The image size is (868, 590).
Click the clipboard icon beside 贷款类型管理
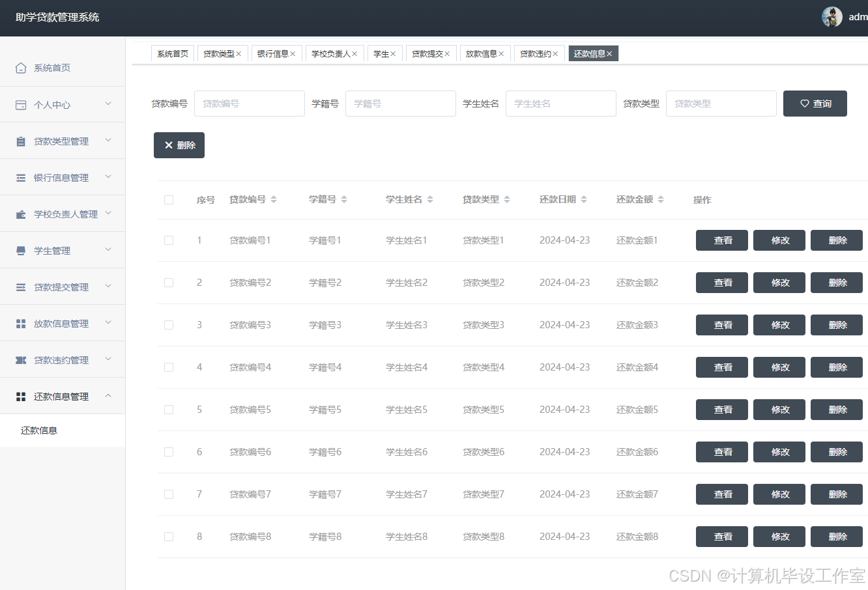[x=21, y=141]
